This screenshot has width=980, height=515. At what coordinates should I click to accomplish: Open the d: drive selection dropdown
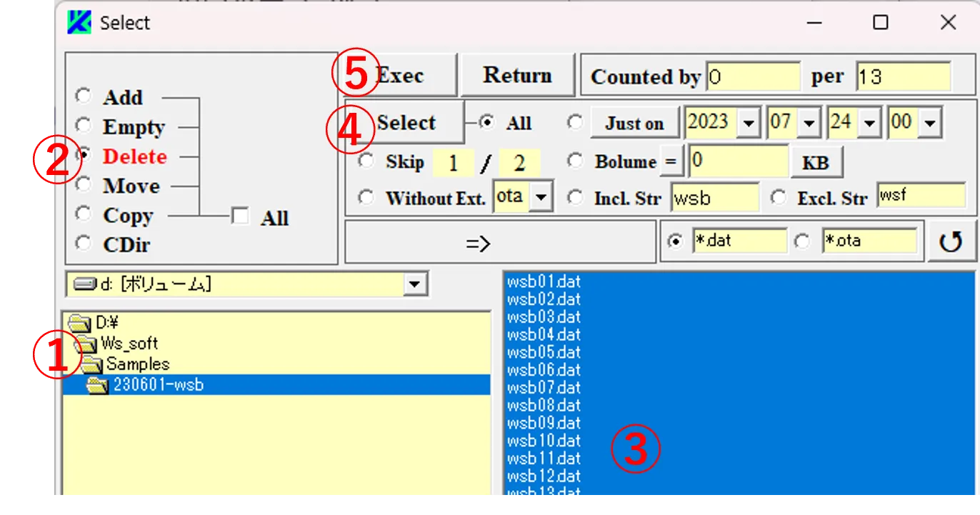414,285
